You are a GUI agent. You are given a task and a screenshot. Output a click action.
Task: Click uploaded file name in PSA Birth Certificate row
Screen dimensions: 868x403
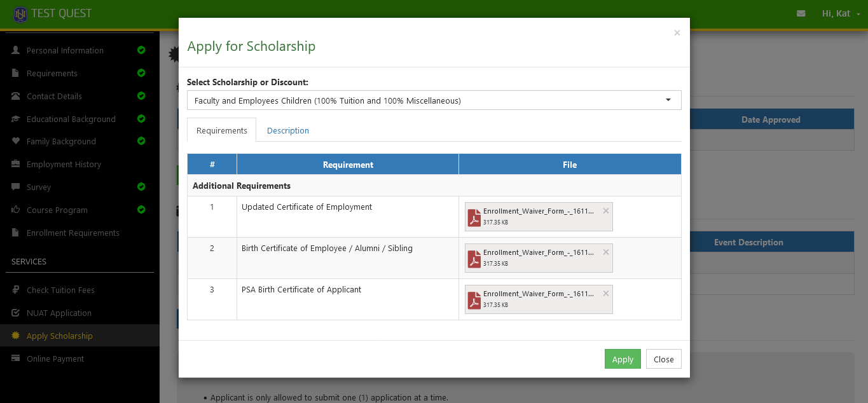tap(539, 294)
